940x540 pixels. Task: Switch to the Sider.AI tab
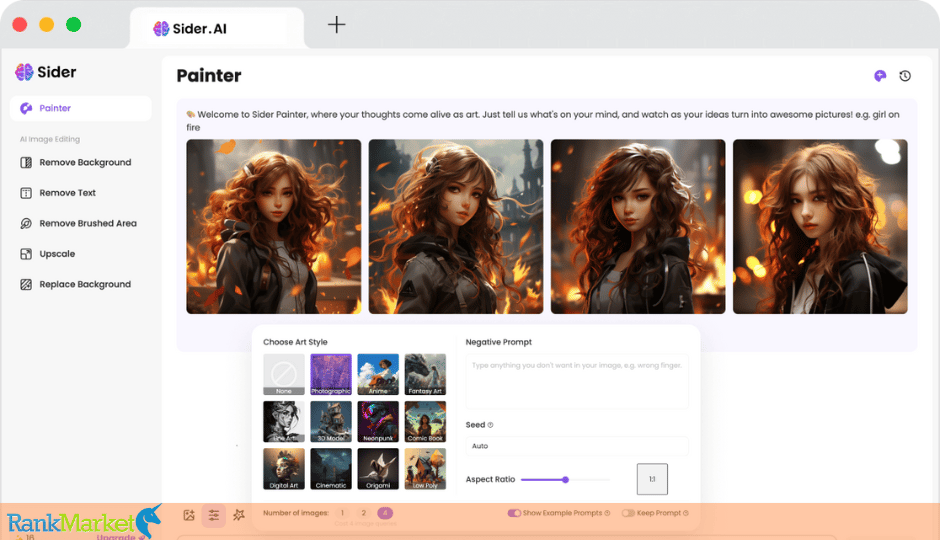pyautogui.click(x=216, y=28)
